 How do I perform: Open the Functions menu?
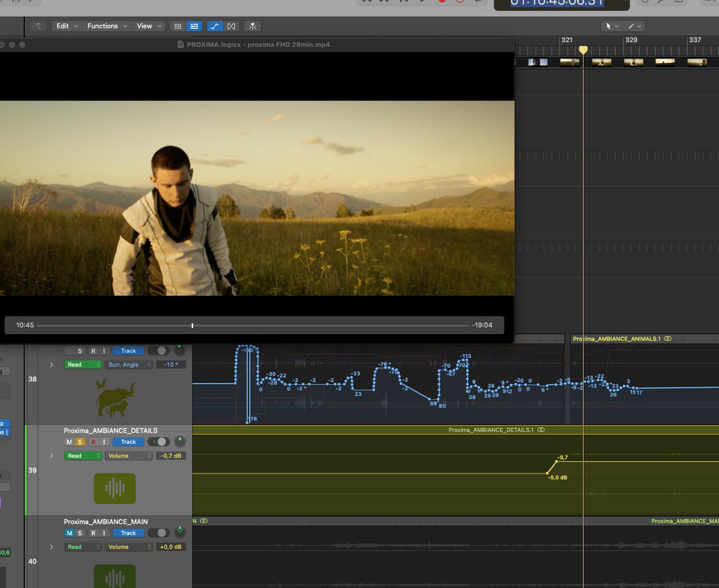[107, 26]
